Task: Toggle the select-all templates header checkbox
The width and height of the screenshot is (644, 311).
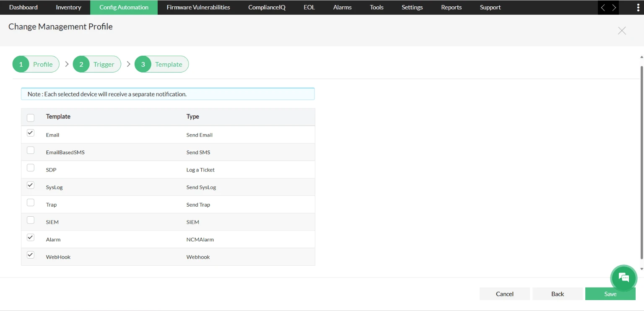Action: point(31,118)
